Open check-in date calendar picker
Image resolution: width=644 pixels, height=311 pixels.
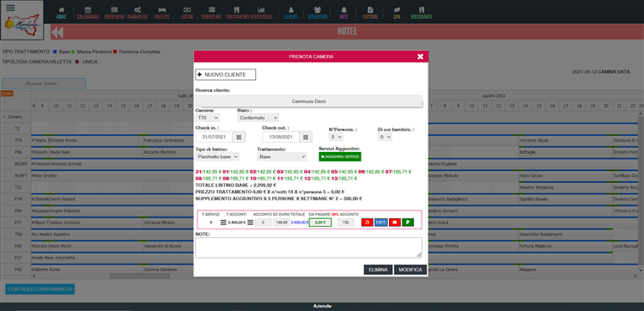(x=239, y=137)
